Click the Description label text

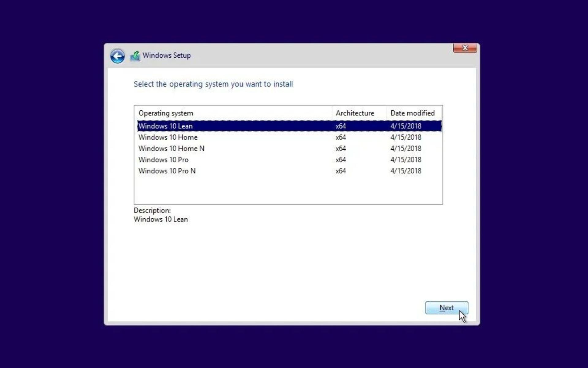pyautogui.click(x=152, y=211)
